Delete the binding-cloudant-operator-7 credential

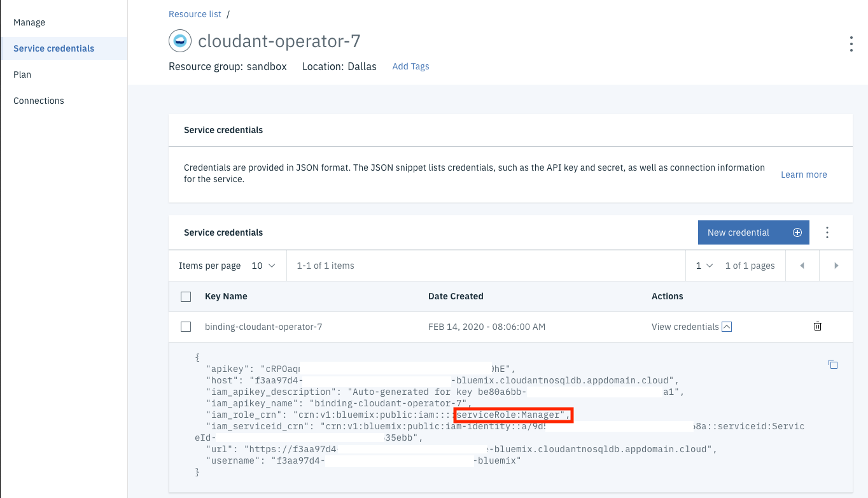818,327
